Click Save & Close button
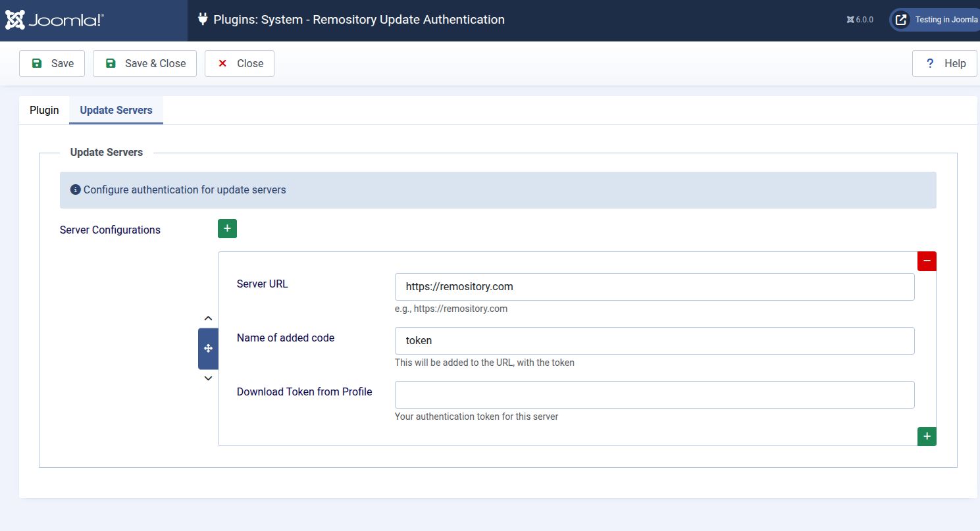The height and width of the screenshot is (531, 980). click(x=145, y=64)
